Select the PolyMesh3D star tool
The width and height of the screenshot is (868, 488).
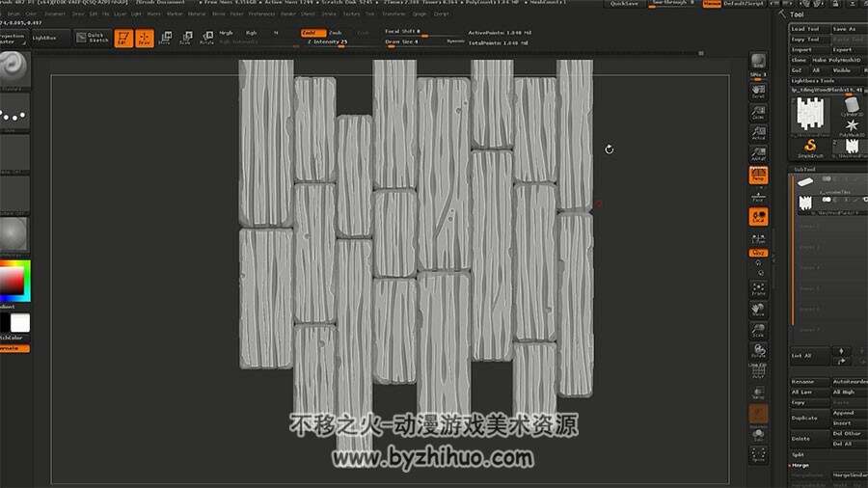tap(852, 126)
